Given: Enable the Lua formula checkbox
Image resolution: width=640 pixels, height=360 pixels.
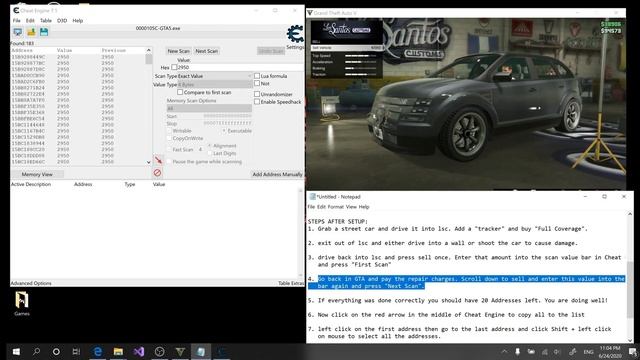Looking at the screenshot, I should [257, 76].
